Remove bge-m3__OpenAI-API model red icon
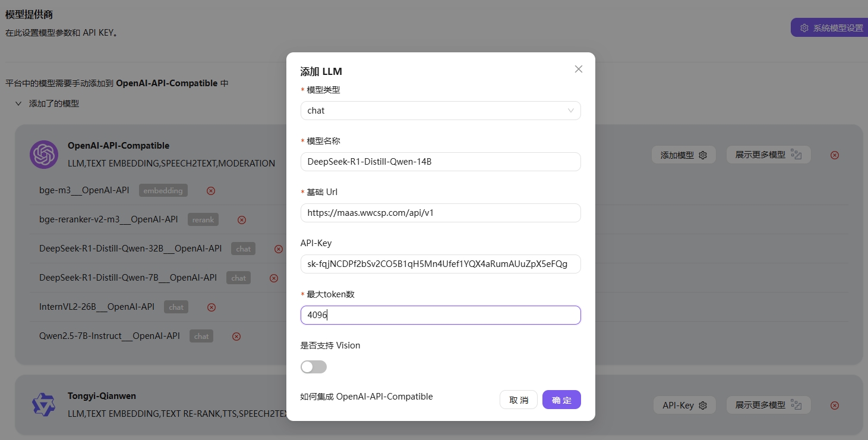The image size is (868, 440). 211,191
